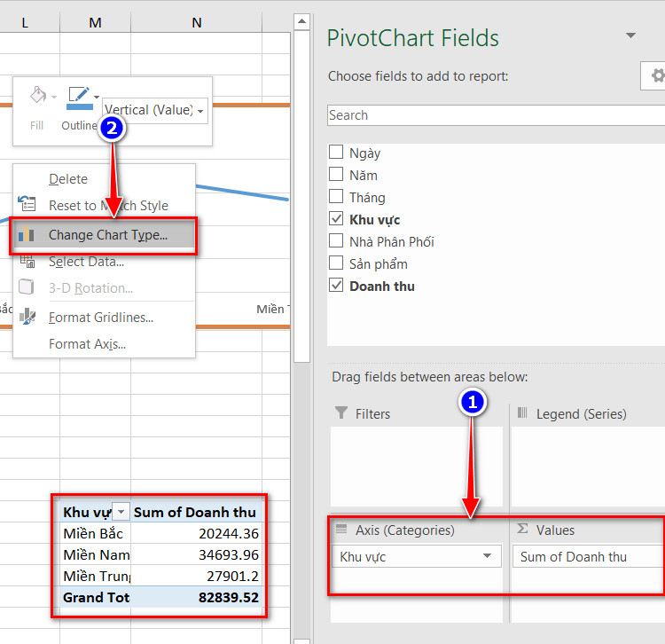665x644 pixels.
Task: Toggle the Sản phẩm field checkbox
Action: (x=336, y=263)
